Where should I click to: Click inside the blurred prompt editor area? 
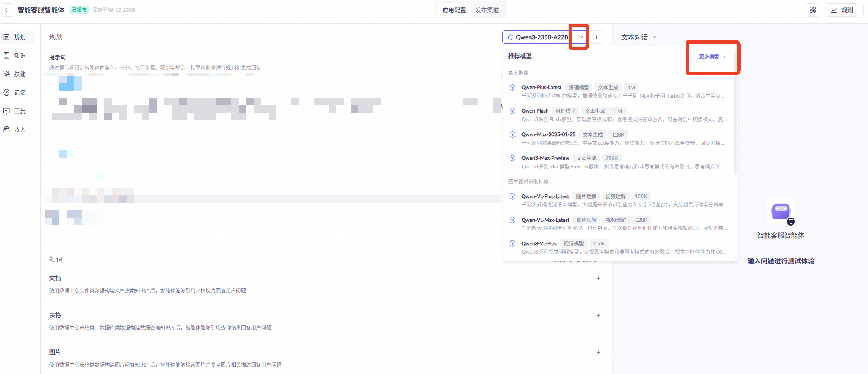[x=273, y=150]
